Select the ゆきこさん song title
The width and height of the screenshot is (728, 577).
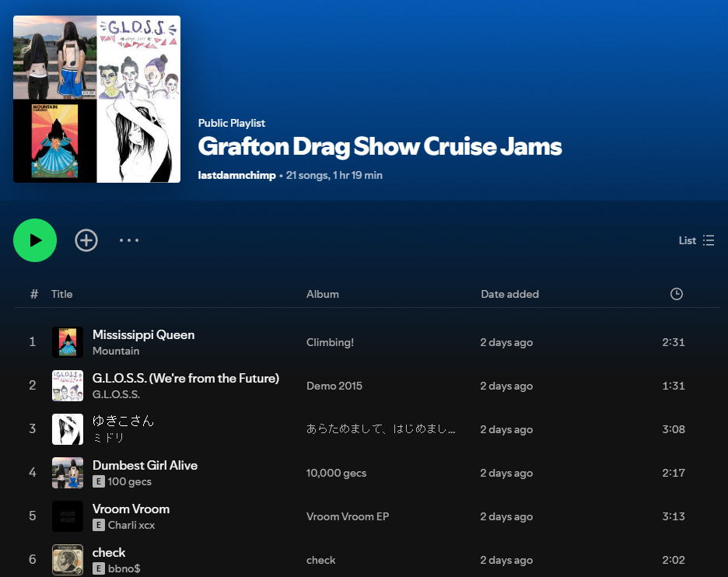click(x=123, y=421)
